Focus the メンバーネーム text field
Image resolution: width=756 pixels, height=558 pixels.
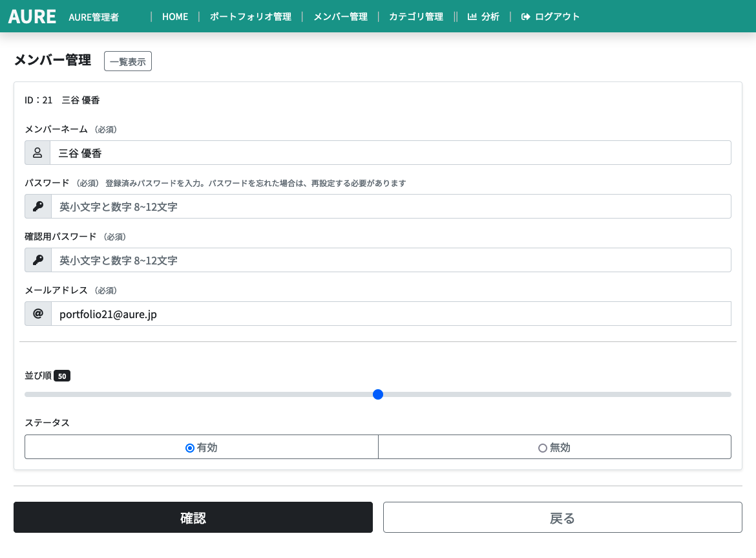(x=390, y=153)
